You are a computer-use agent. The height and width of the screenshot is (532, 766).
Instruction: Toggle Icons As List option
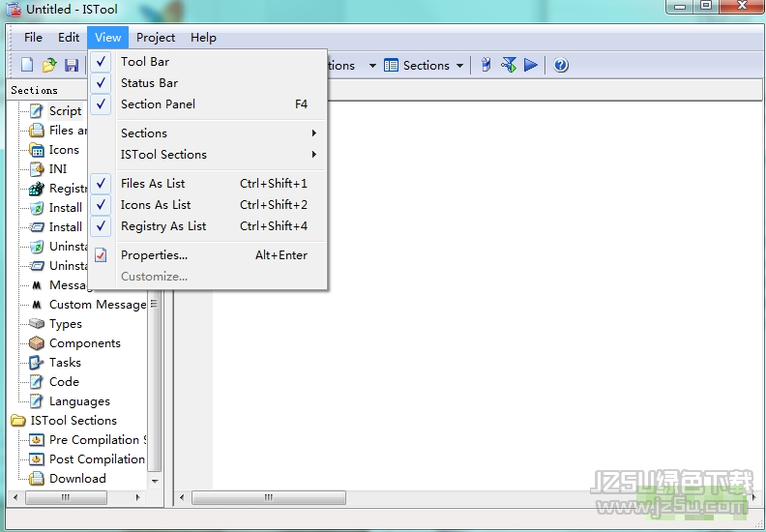pyautogui.click(x=209, y=205)
